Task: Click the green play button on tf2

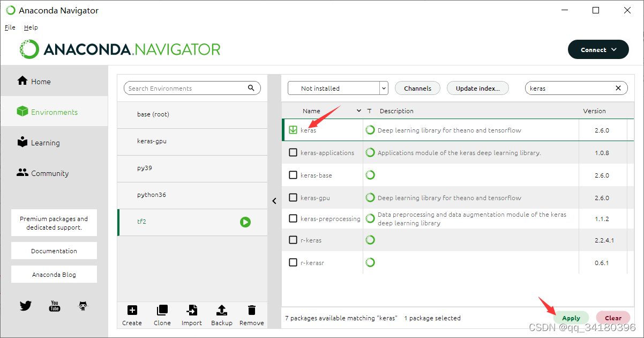Action: [x=245, y=222]
